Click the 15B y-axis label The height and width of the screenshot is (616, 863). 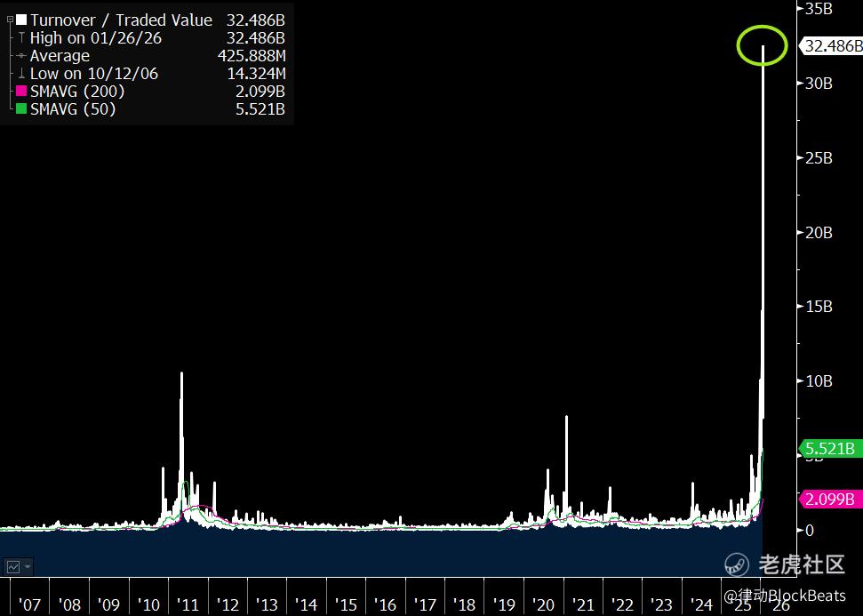tap(819, 307)
